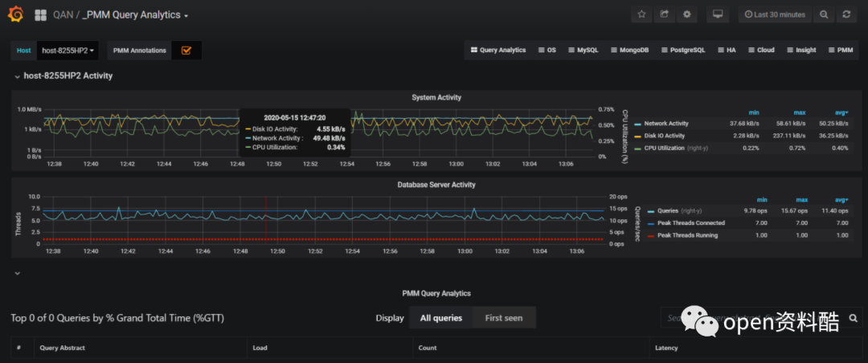Click Queries max value 15.67 ops
Image resolution: width=868 pixels, height=363 pixels.
coord(795,211)
